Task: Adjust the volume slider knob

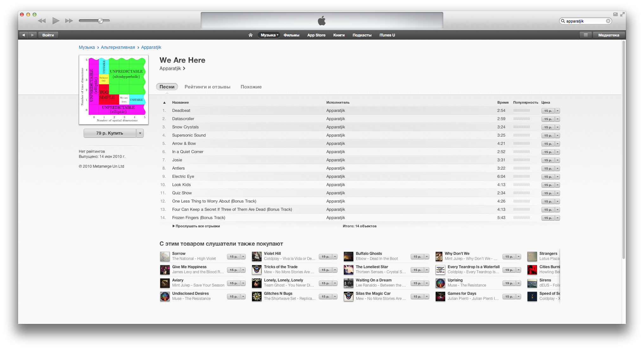Action: tap(100, 21)
